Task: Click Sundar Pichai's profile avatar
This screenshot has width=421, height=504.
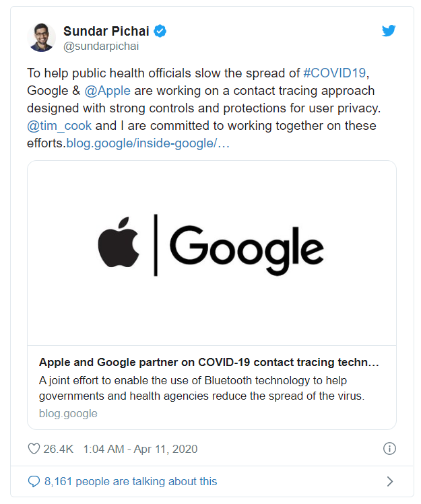Action: [x=42, y=38]
